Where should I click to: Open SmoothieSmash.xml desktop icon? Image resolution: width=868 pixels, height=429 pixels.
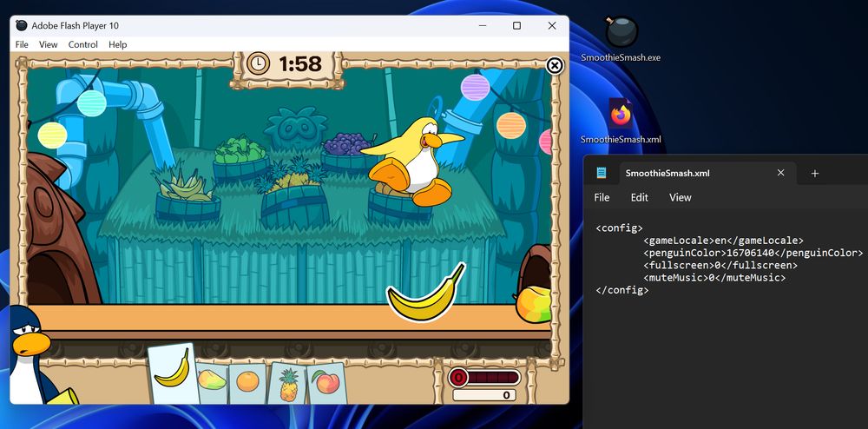tap(621, 121)
